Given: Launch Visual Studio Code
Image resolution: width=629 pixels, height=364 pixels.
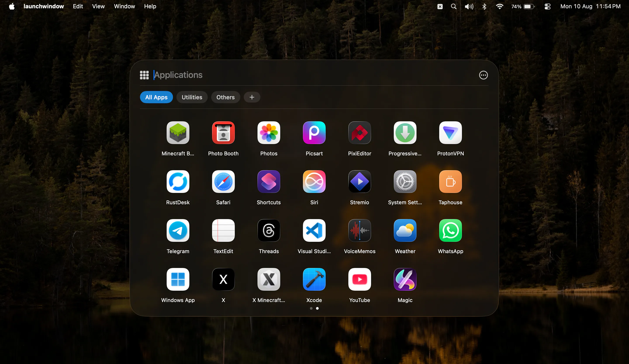Looking at the screenshot, I should [x=314, y=230].
